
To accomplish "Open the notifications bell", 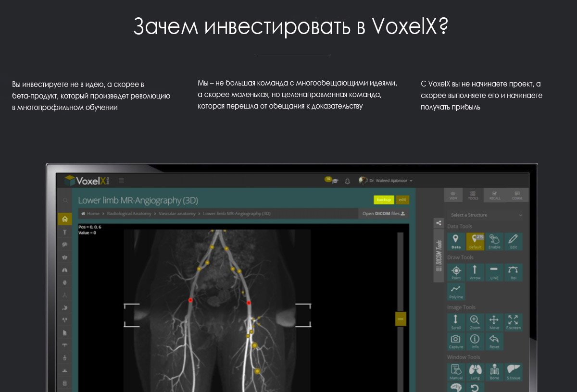I will point(348,181).
